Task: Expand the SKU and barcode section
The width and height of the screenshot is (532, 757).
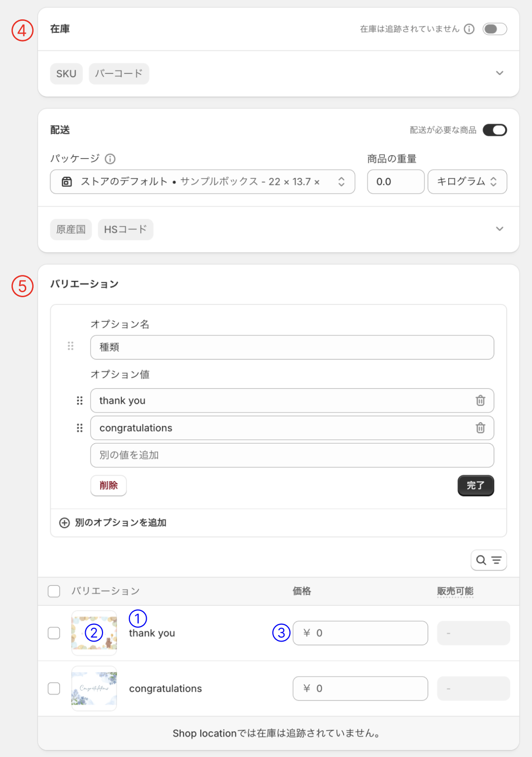Action: (x=499, y=73)
